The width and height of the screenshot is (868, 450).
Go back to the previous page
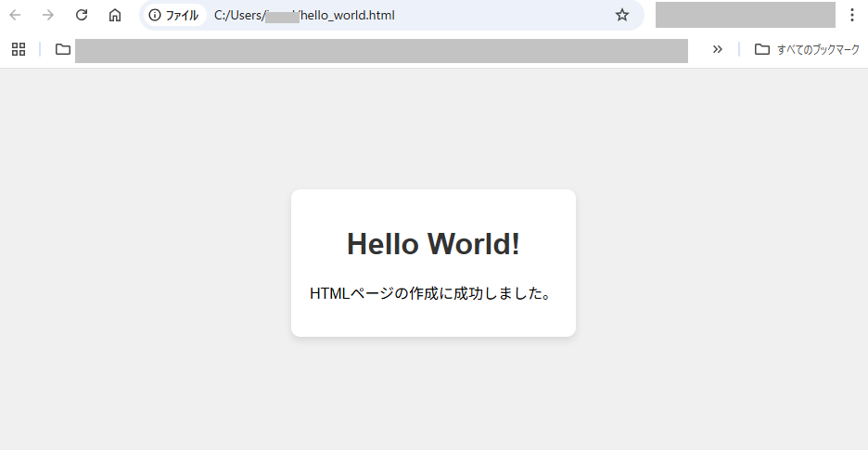[x=15, y=15]
